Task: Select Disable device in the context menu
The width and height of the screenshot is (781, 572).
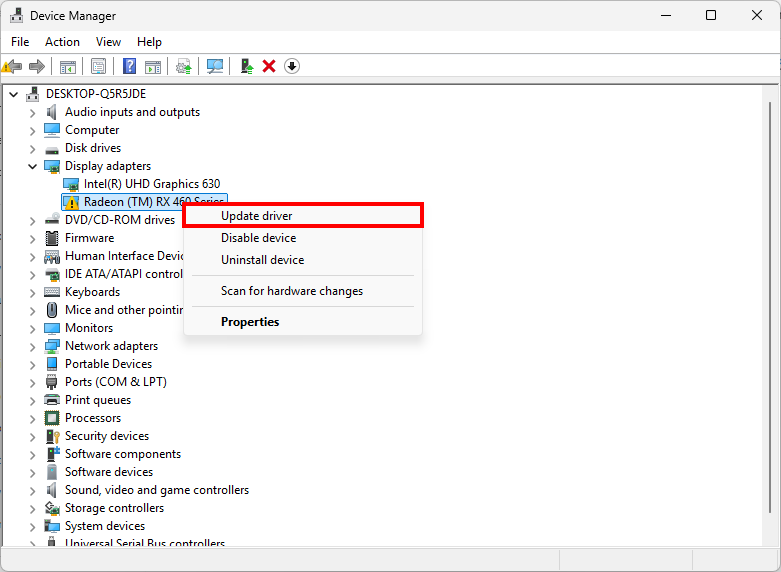Action: click(258, 238)
